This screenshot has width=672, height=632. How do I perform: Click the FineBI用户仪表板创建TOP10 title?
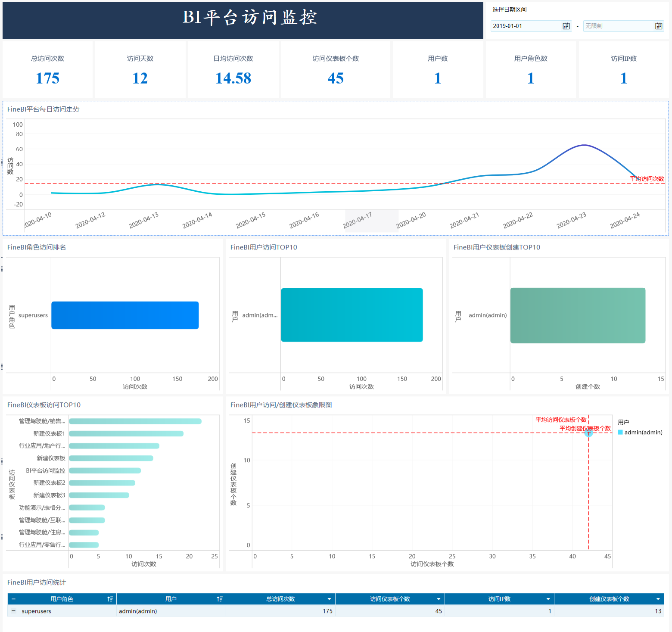(497, 247)
